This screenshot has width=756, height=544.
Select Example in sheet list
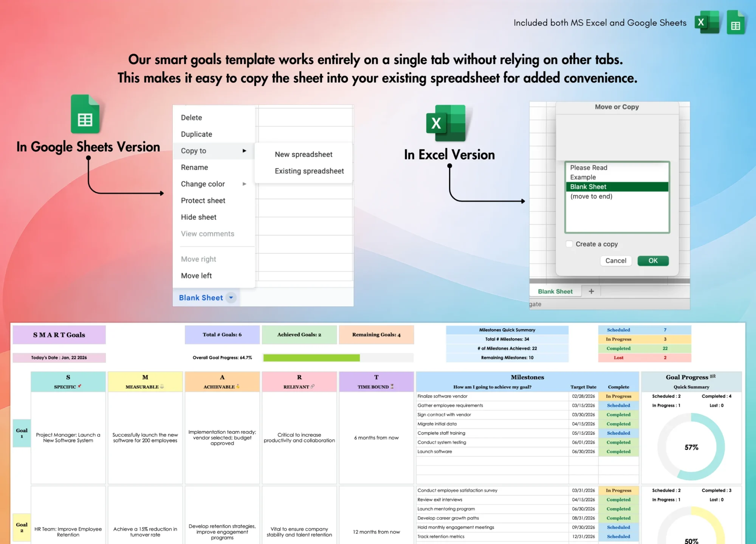click(x=617, y=177)
